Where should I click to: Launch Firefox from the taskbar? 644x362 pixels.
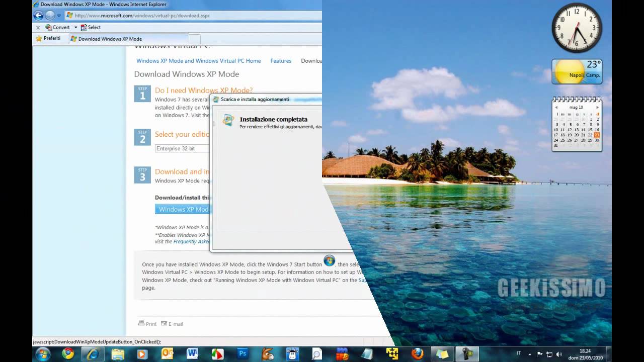417,354
